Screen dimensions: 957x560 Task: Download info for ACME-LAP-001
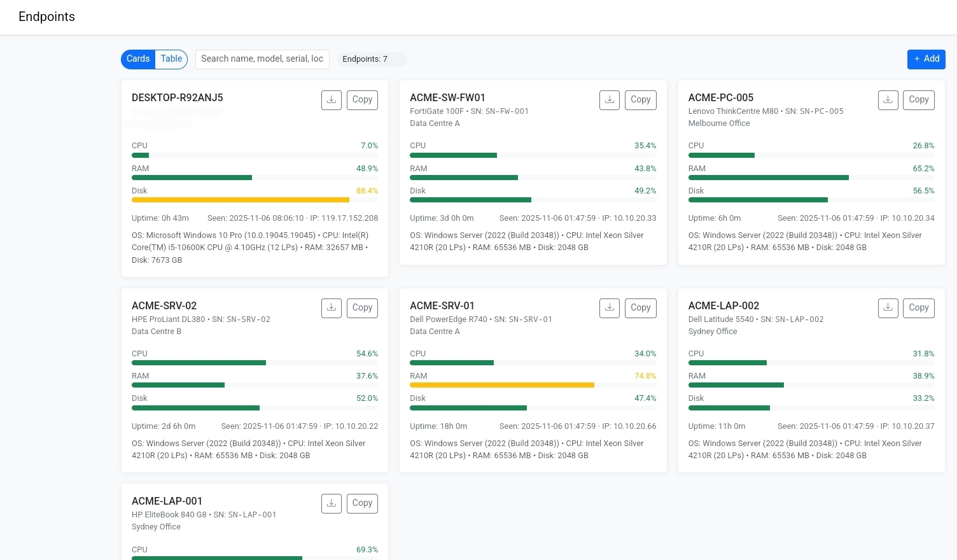click(332, 503)
